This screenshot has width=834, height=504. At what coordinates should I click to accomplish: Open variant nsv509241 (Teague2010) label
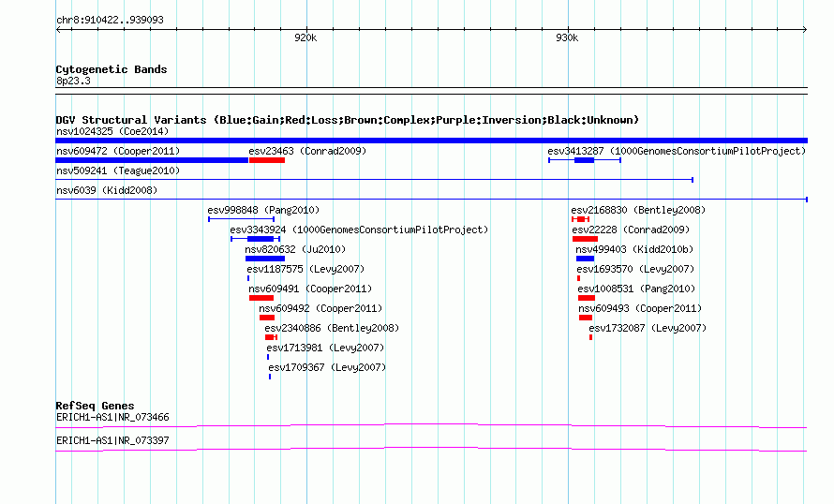[x=118, y=170]
